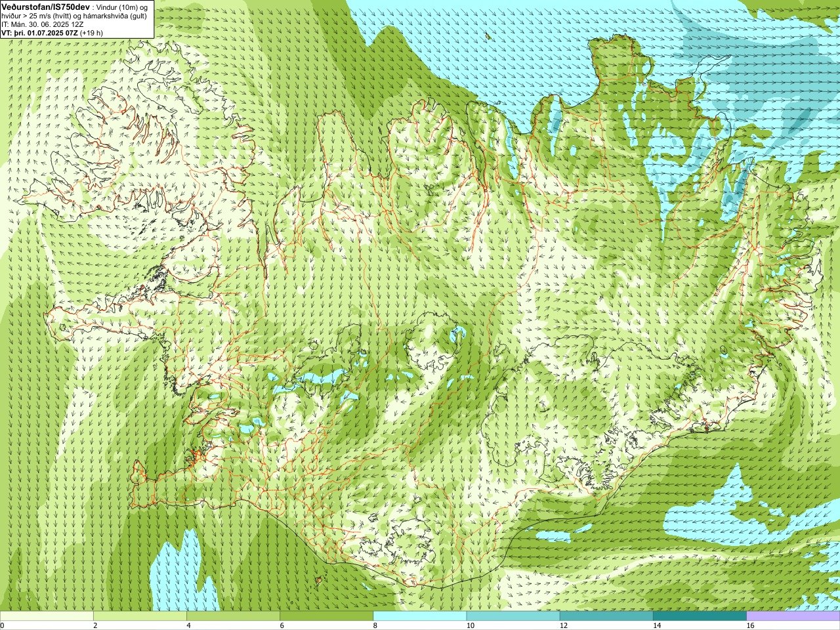
Task: Click the lavender above-16 m/s legend swatch
Action: [x=793, y=616]
